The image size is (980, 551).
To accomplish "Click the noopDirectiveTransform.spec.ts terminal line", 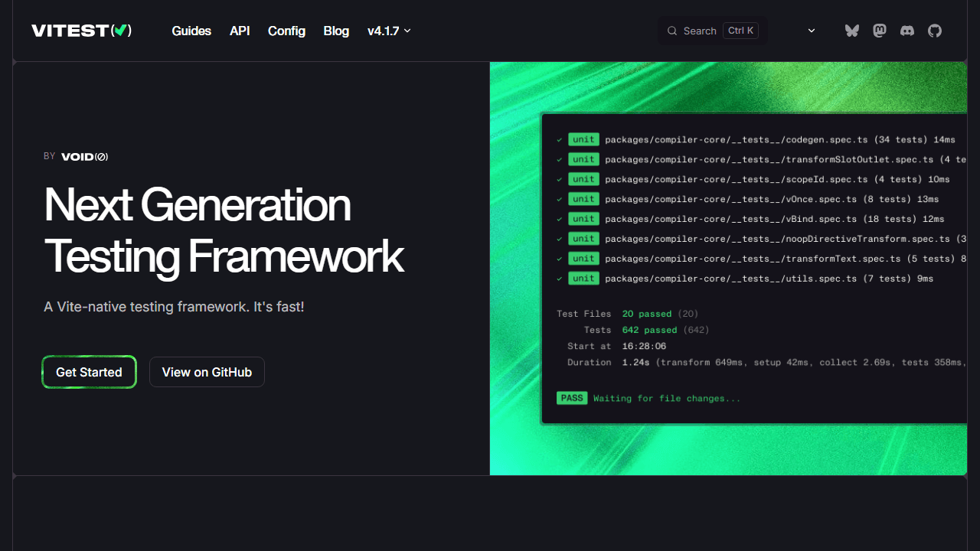I will 762,240.
